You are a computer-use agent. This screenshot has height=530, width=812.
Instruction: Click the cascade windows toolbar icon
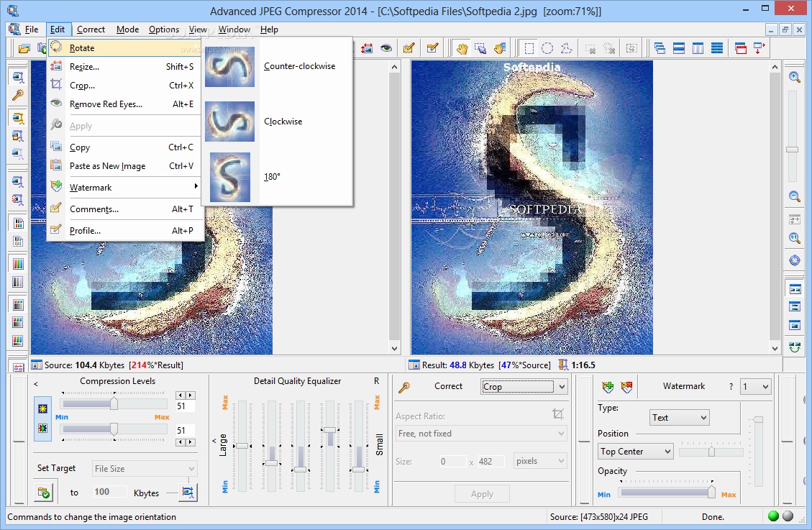[660, 49]
